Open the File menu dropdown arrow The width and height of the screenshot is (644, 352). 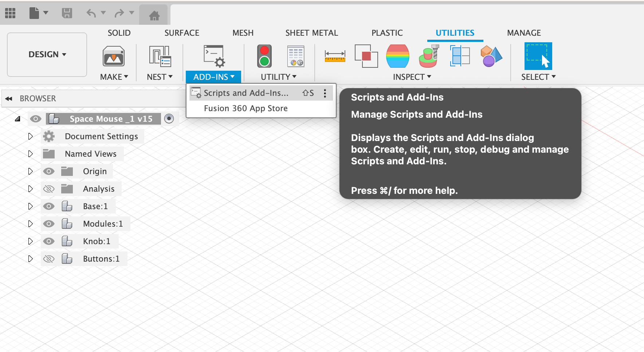pyautogui.click(x=46, y=13)
